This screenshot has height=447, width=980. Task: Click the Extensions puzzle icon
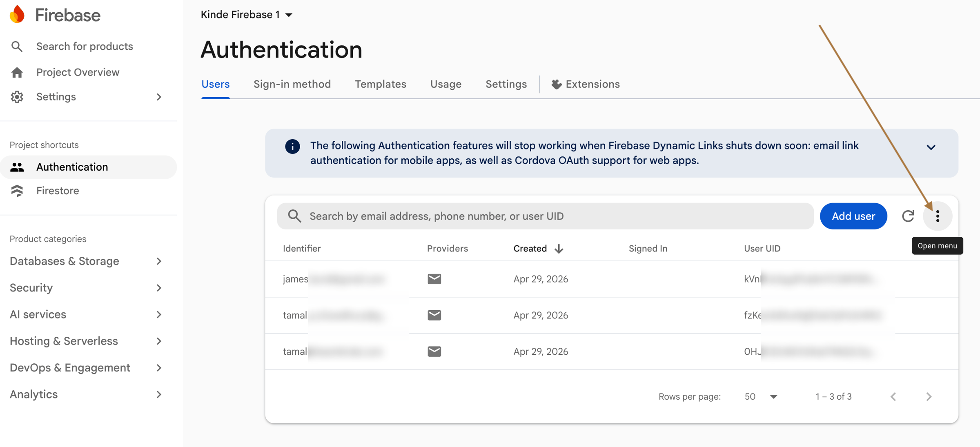click(x=556, y=85)
